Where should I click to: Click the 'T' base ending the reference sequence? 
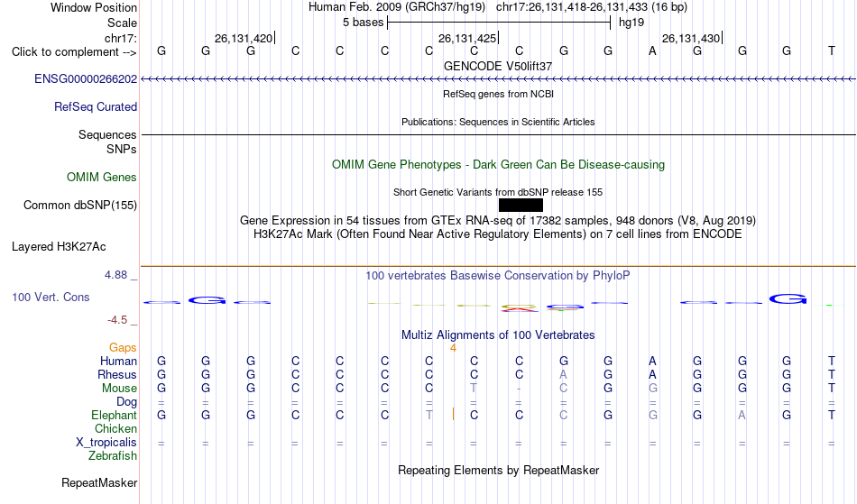pos(832,51)
